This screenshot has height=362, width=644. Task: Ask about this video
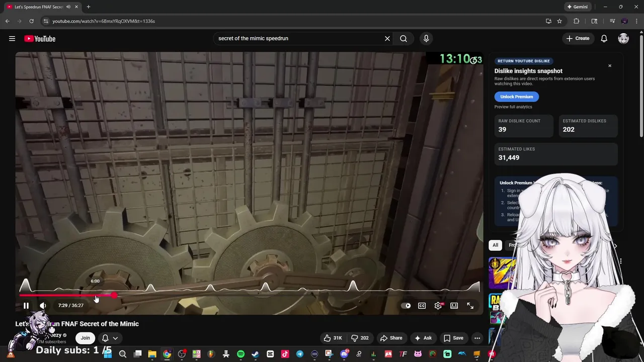pos(423,338)
